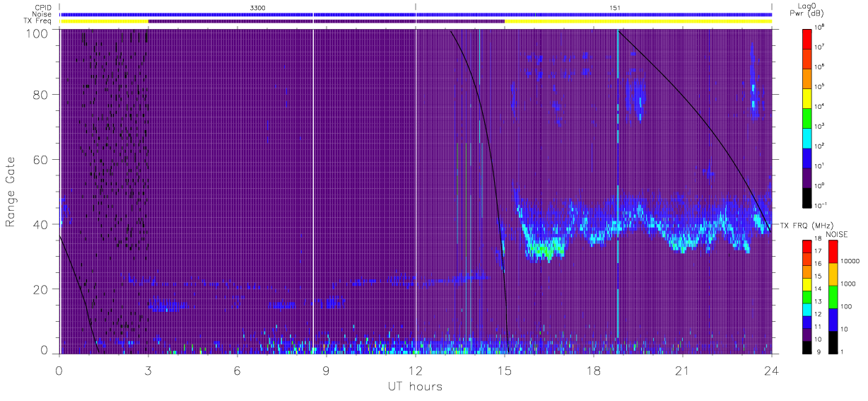Click the "24" tick on UT hours axis

[x=771, y=370]
